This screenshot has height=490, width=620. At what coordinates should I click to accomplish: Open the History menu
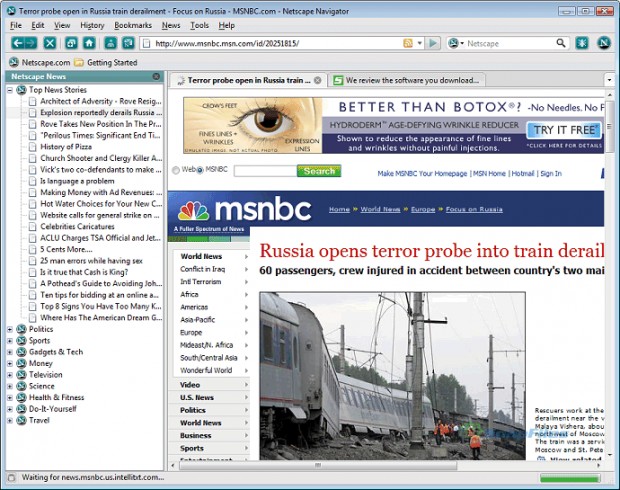point(92,25)
